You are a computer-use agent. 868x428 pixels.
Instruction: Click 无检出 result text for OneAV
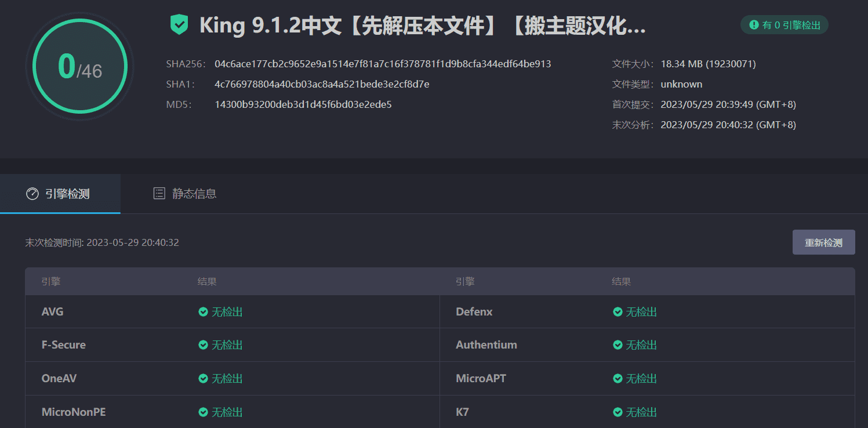(x=227, y=379)
